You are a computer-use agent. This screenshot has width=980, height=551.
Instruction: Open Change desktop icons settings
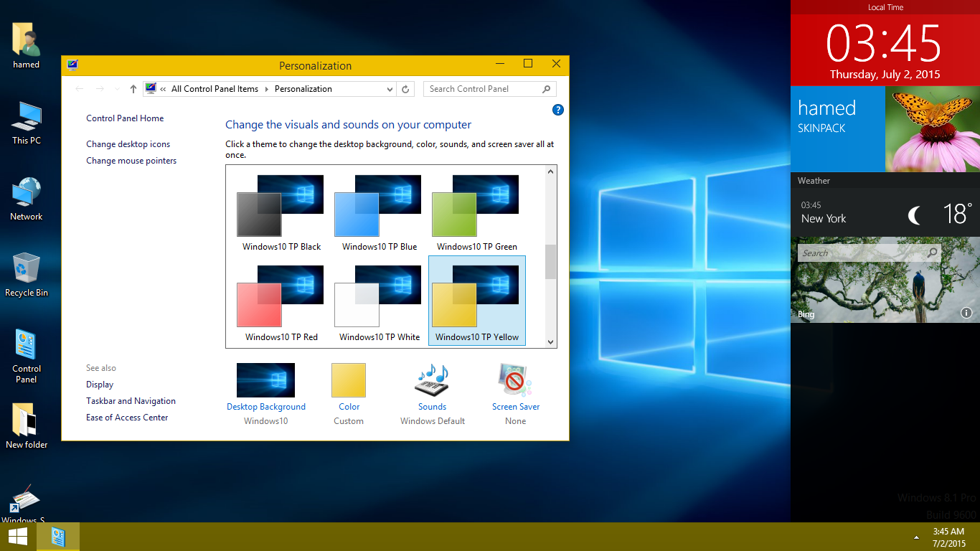pos(128,143)
